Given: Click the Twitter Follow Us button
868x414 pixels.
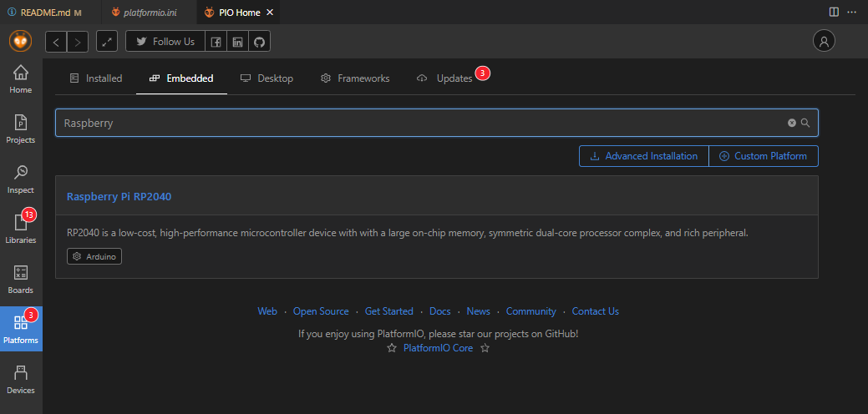Looking at the screenshot, I should [165, 42].
